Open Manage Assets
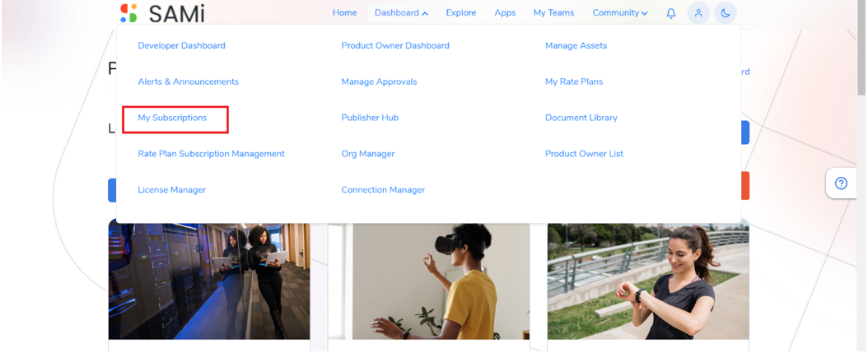This screenshot has width=868, height=353. click(576, 45)
